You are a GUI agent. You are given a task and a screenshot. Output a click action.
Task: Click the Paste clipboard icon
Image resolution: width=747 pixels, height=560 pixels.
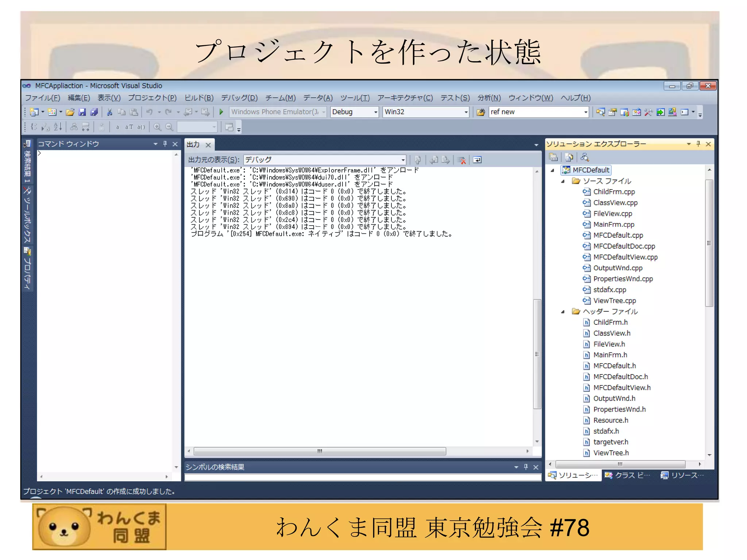134,112
